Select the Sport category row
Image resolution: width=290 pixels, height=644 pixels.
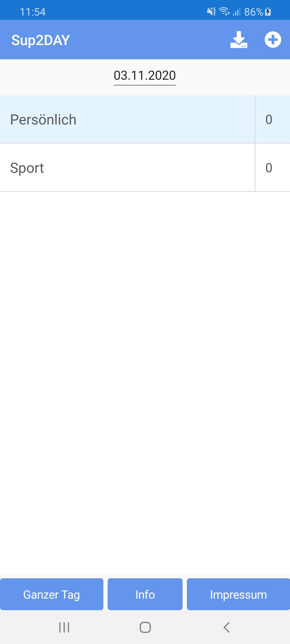(x=126, y=168)
